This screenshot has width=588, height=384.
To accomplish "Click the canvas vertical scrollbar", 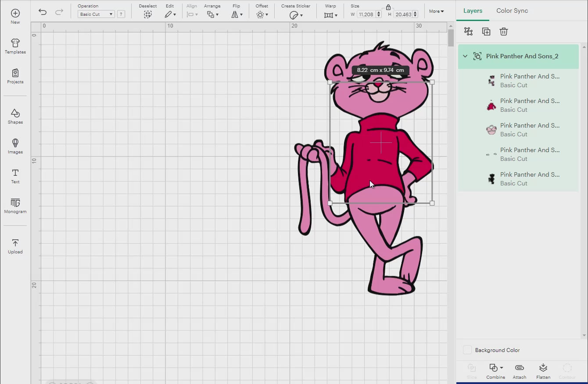I will point(451,38).
